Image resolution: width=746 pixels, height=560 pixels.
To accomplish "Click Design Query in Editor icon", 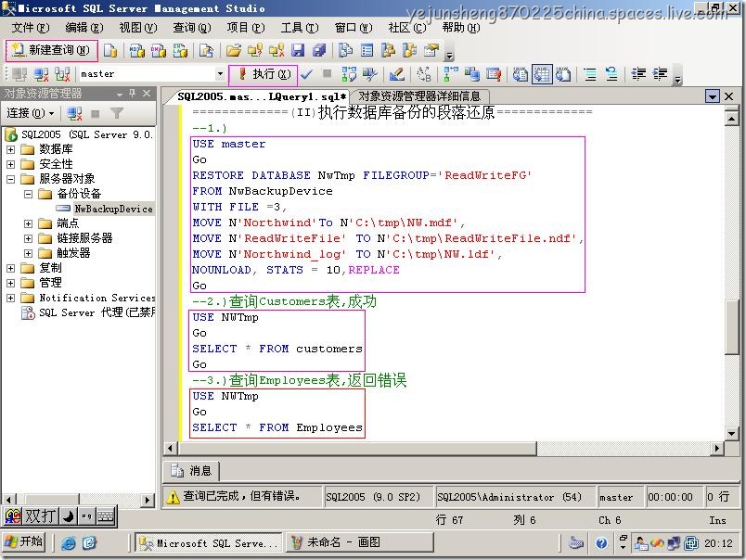I will (x=396, y=74).
